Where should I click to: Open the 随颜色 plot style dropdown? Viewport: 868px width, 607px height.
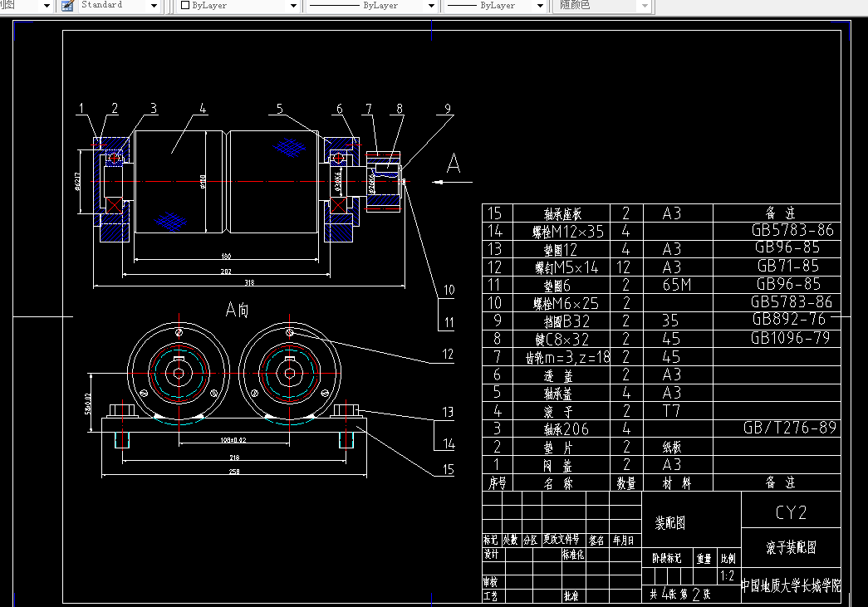[645, 6]
